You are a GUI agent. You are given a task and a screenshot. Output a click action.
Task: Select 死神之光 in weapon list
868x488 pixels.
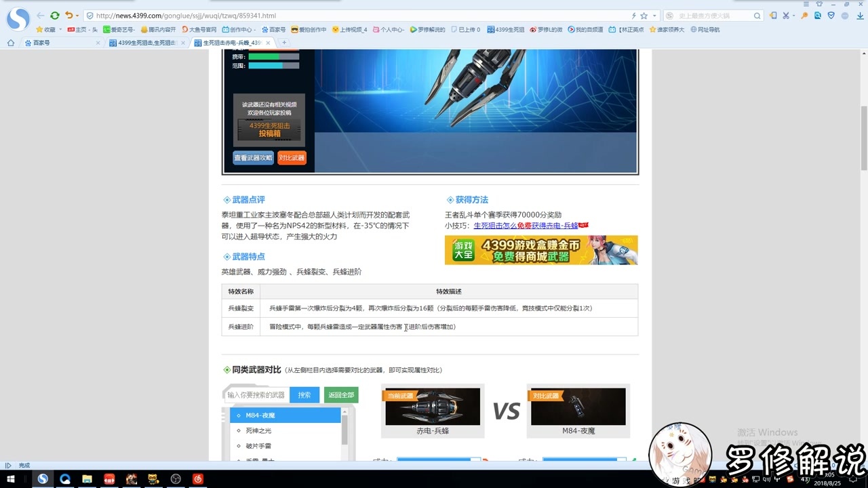[285, 430]
